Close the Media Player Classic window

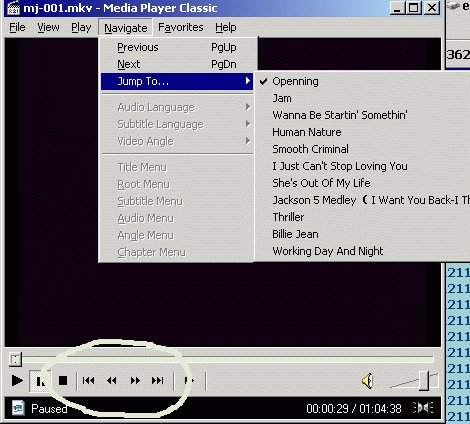[x=432, y=8]
